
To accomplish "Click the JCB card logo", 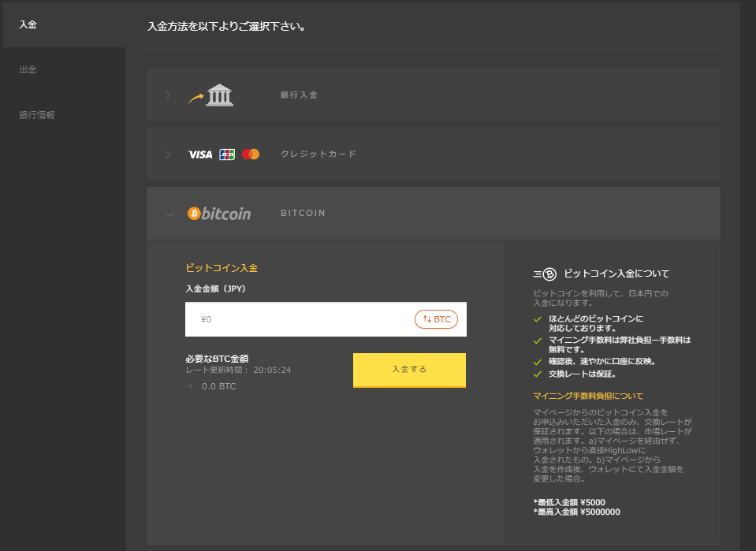I will 226,154.
